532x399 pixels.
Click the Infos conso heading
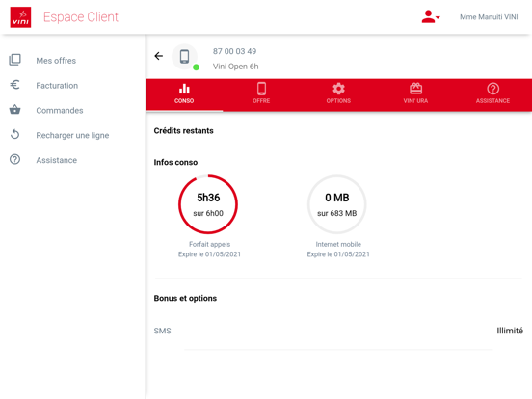[175, 162]
